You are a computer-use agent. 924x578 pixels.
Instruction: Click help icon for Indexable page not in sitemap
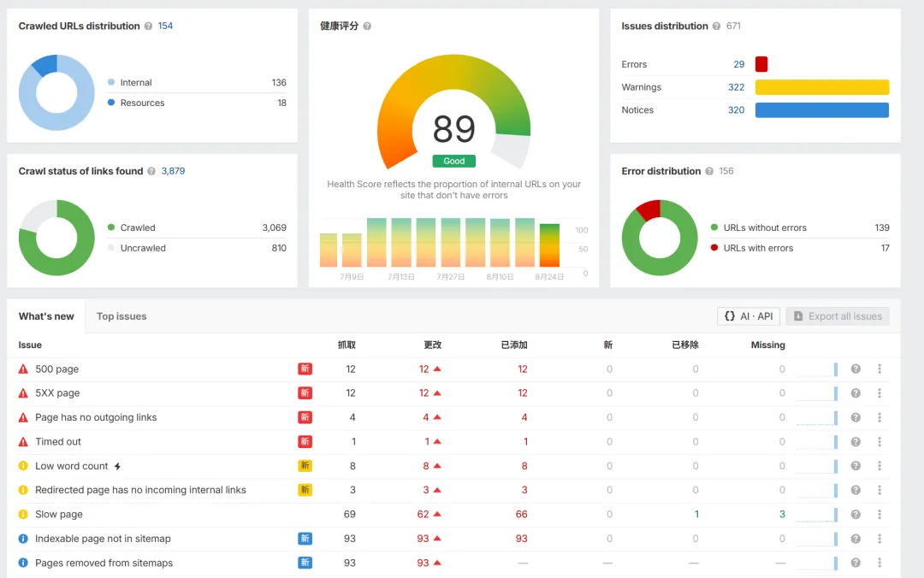[856, 539]
